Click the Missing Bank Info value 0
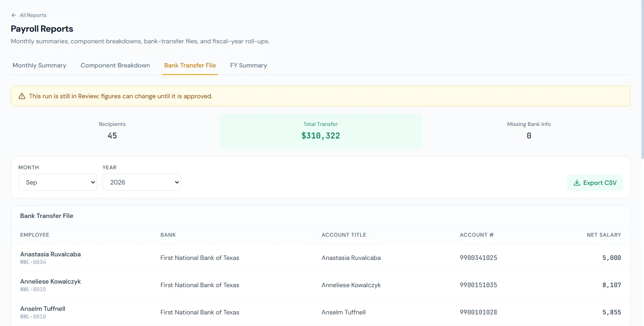The width and height of the screenshot is (644, 326). [529, 136]
